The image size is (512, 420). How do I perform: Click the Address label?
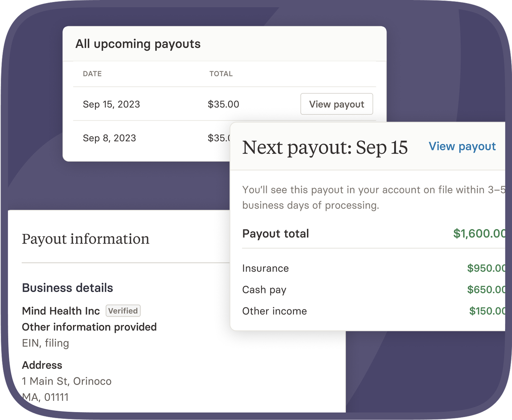pyautogui.click(x=42, y=365)
